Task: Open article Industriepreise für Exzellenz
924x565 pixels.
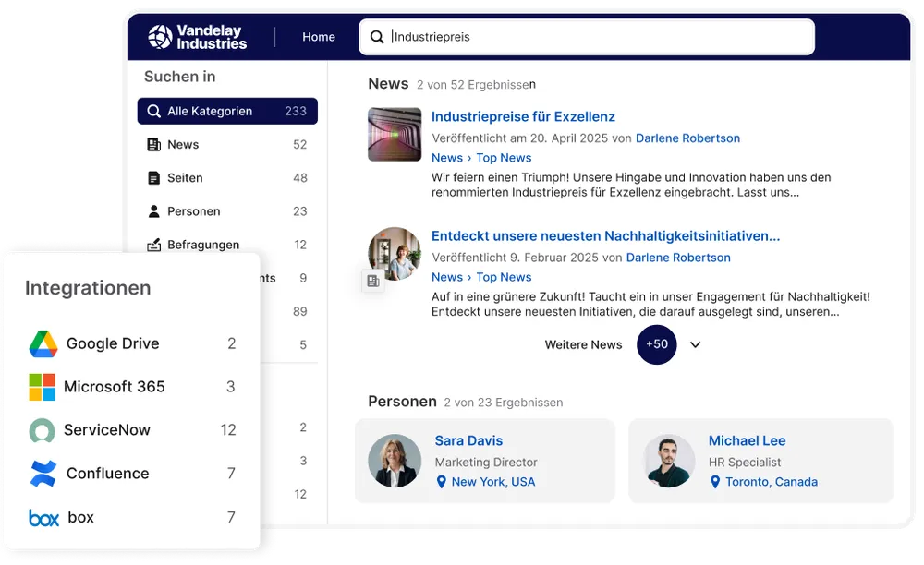Action: pyautogui.click(x=523, y=116)
